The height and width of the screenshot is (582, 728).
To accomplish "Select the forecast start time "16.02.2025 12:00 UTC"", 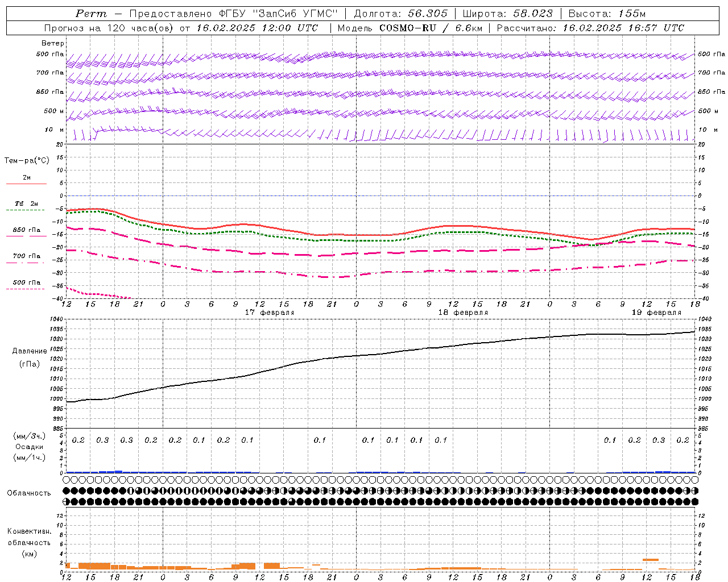I will 257,28.
